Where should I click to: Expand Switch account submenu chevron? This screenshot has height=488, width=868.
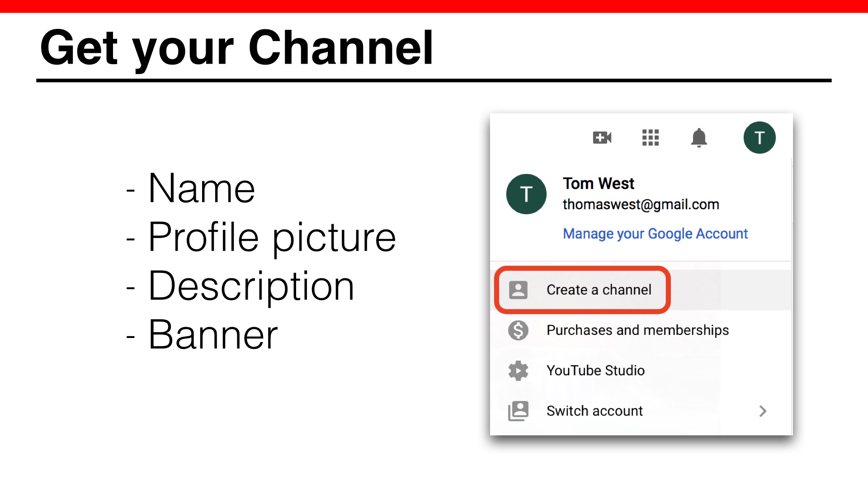pyautogui.click(x=763, y=411)
